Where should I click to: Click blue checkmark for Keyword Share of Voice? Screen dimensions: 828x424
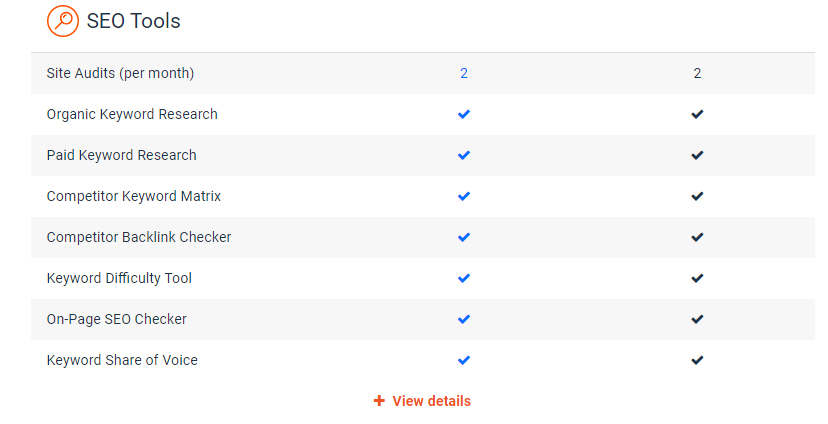click(464, 360)
